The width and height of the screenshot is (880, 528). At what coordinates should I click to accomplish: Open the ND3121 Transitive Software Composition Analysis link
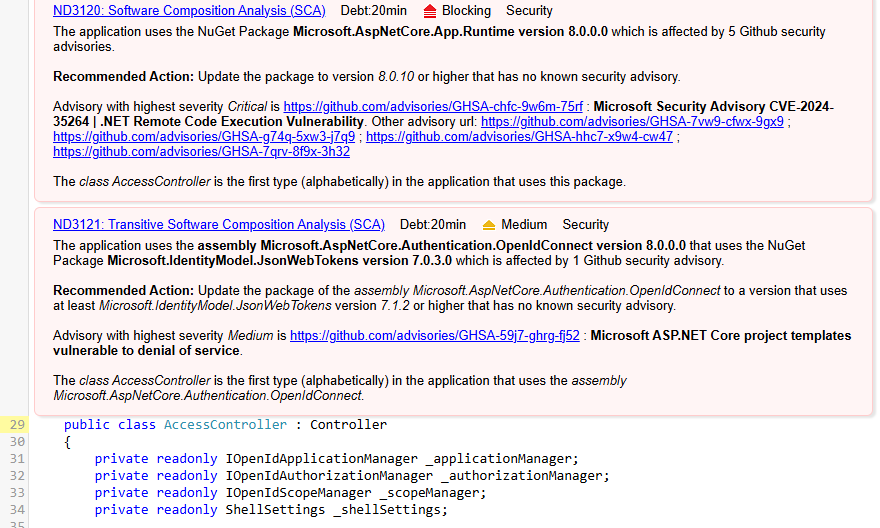click(218, 225)
